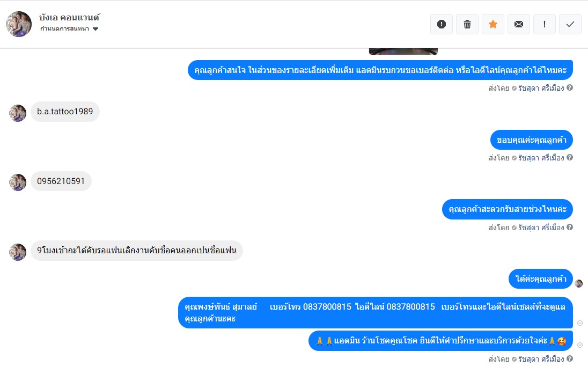The image size is (588, 381).
Task: Click help icon beside first sender name
Action: click(570, 88)
